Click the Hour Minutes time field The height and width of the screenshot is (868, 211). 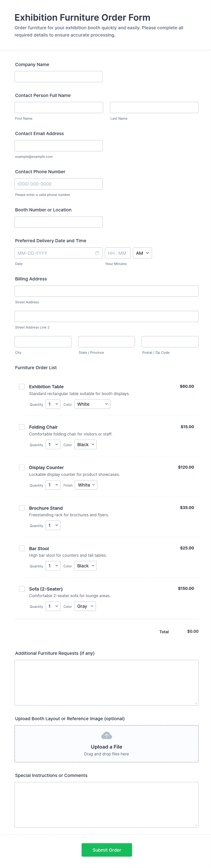tap(118, 253)
